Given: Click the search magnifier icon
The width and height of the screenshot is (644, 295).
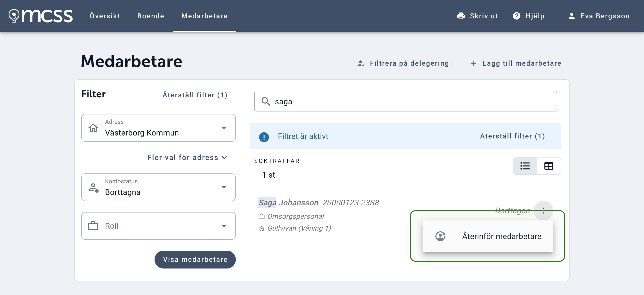Looking at the screenshot, I should pos(266,102).
